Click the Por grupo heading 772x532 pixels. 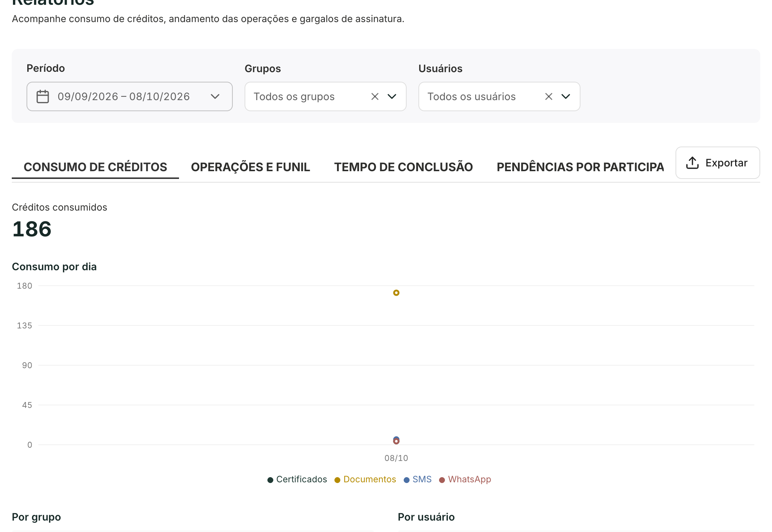[x=36, y=517]
